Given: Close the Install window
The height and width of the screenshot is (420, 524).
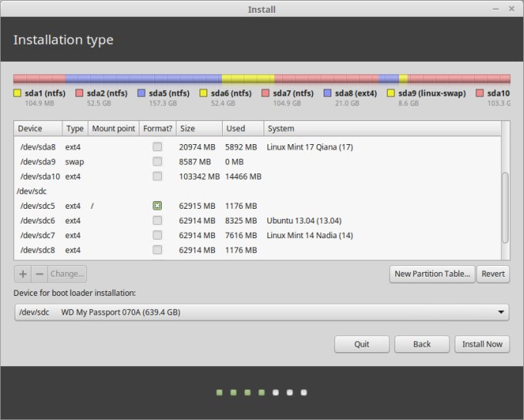Looking at the screenshot, I should (x=512, y=9).
